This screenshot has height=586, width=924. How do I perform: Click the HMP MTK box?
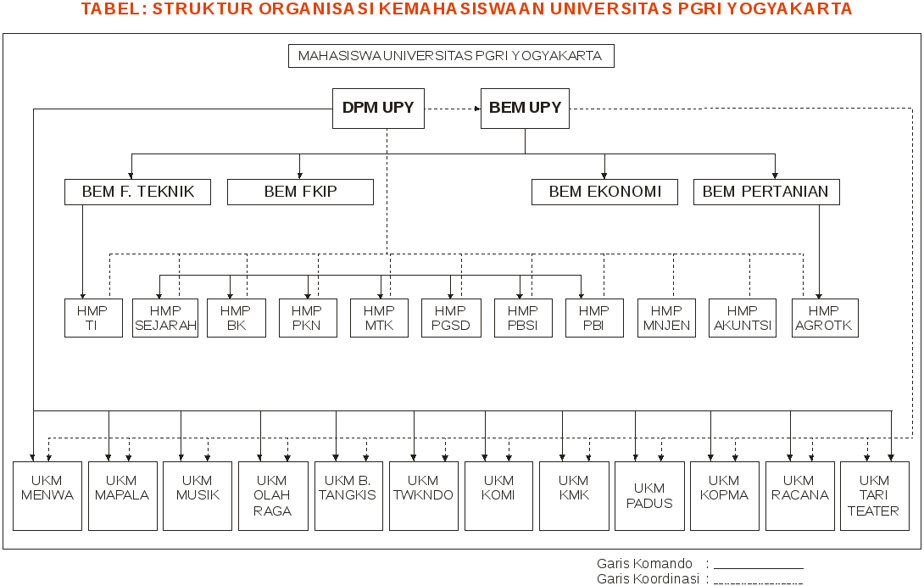pyautogui.click(x=380, y=318)
